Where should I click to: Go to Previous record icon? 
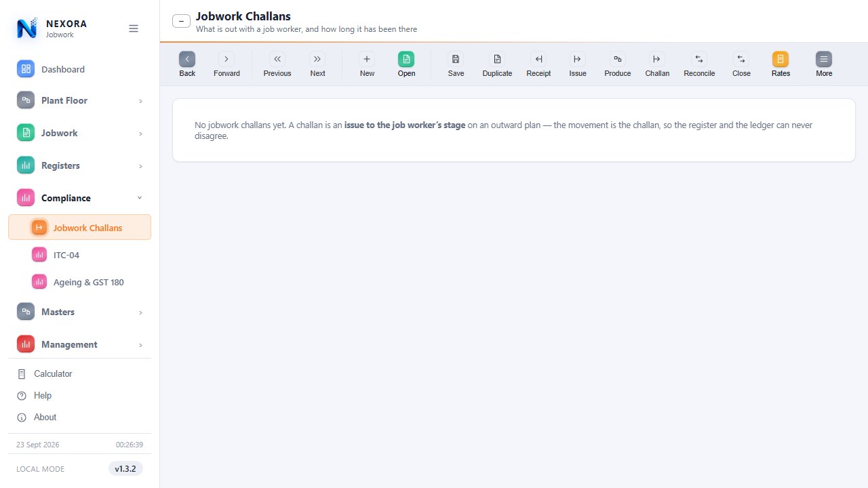click(x=277, y=59)
